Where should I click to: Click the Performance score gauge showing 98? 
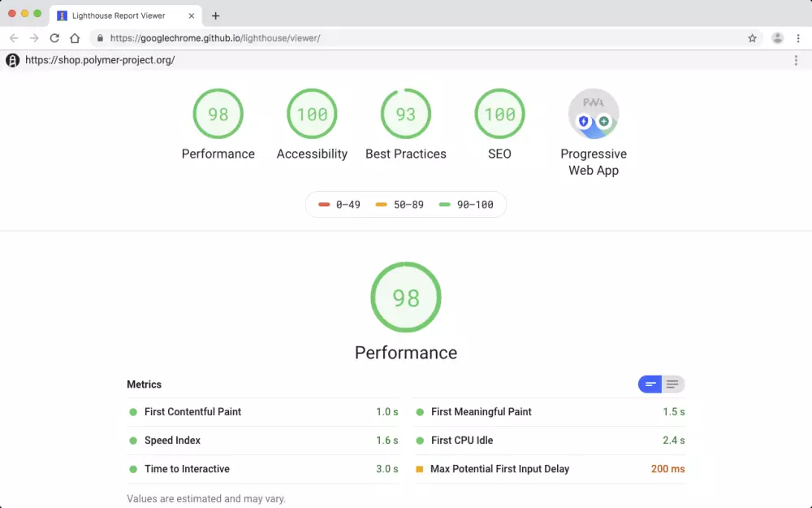coord(218,114)
